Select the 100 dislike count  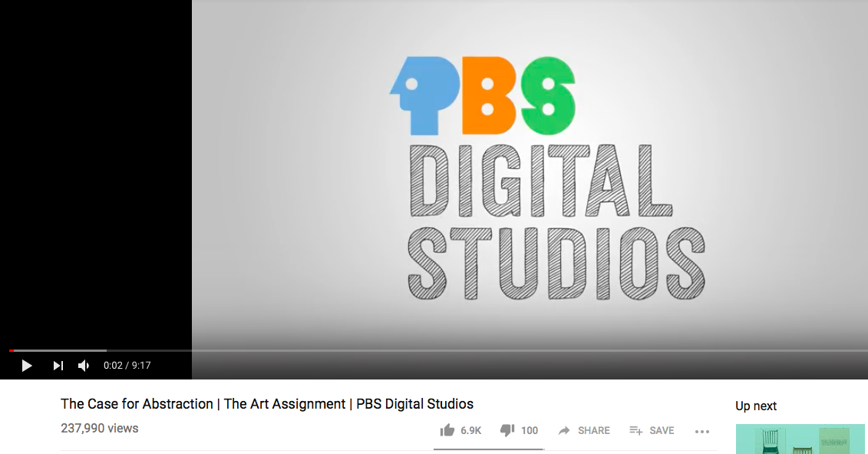click(530, 431)
